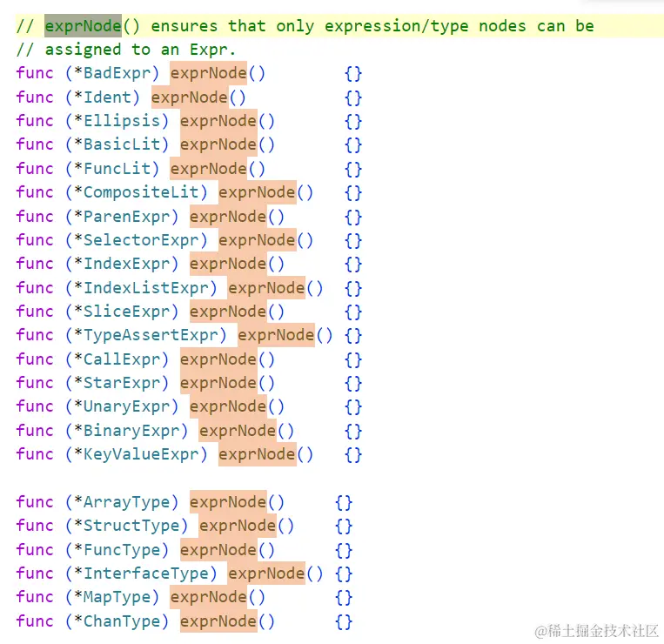This screenshot has width=664, height=644.
Task: Click the SelectorExpr receiver type
Action: pyautogui.click(x=141, y=240)
